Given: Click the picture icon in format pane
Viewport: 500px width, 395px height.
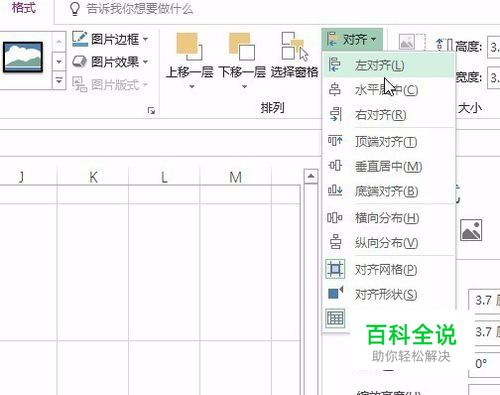Looking at the screenshot, I should 471,230.
